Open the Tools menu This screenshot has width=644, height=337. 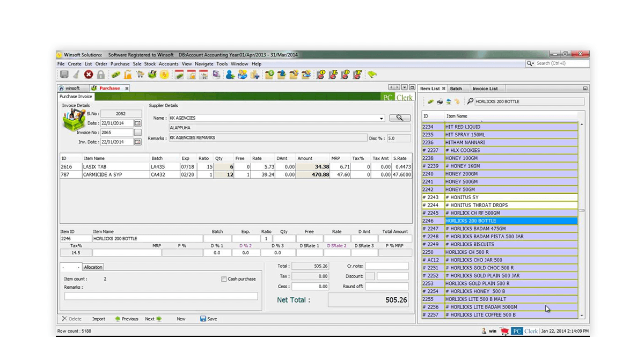pyautogui.click(x=222, y=64)
